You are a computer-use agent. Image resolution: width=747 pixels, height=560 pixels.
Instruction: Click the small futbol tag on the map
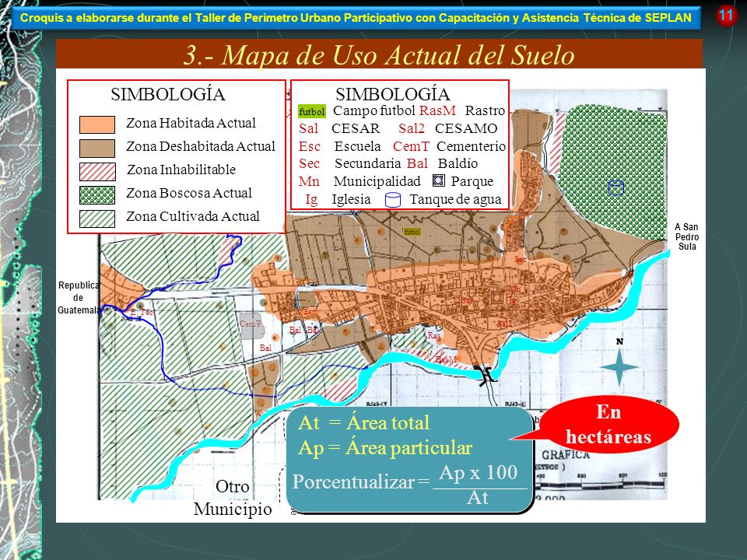412,232
